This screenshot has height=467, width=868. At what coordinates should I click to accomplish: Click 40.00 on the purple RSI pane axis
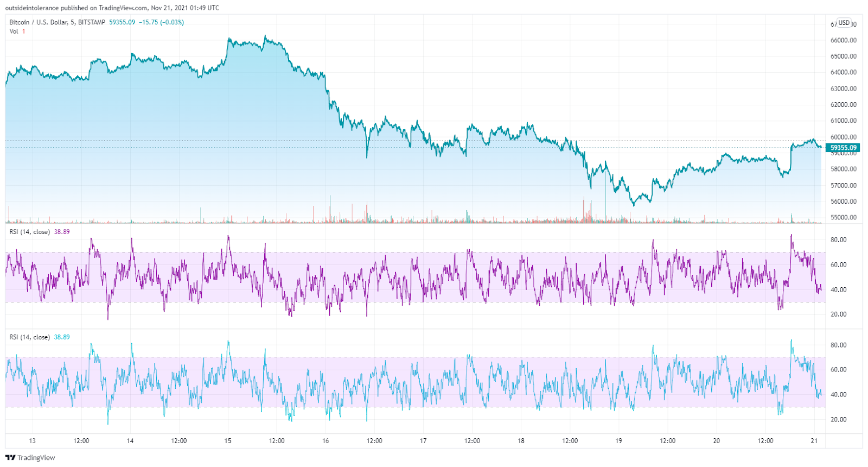pos(838,290)
